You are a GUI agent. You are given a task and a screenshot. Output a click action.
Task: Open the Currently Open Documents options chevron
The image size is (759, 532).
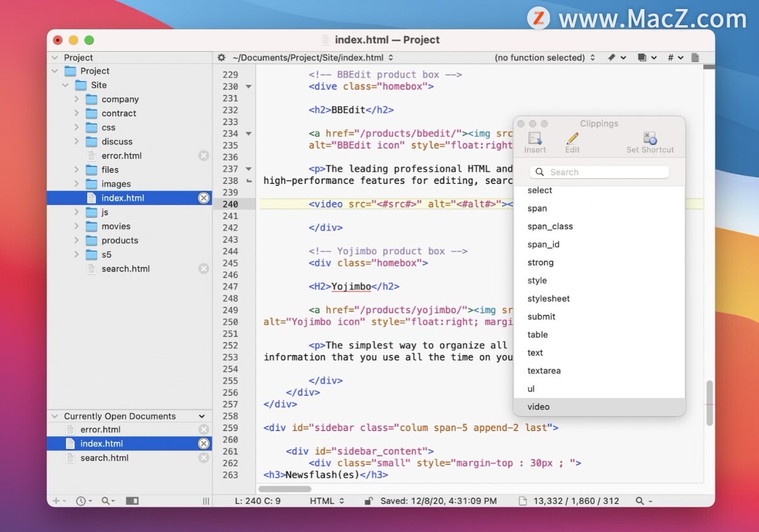pyautogui.click(x=202, y=416)
